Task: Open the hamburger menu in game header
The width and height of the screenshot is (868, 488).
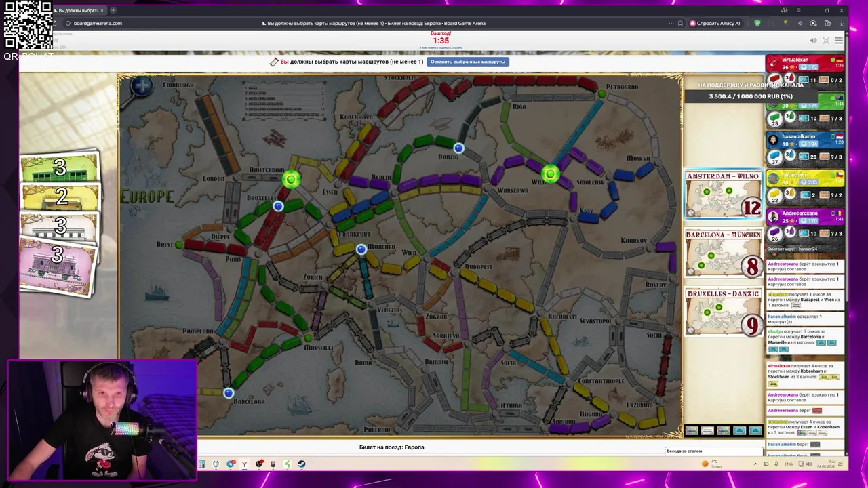Action: pos(839,41)
